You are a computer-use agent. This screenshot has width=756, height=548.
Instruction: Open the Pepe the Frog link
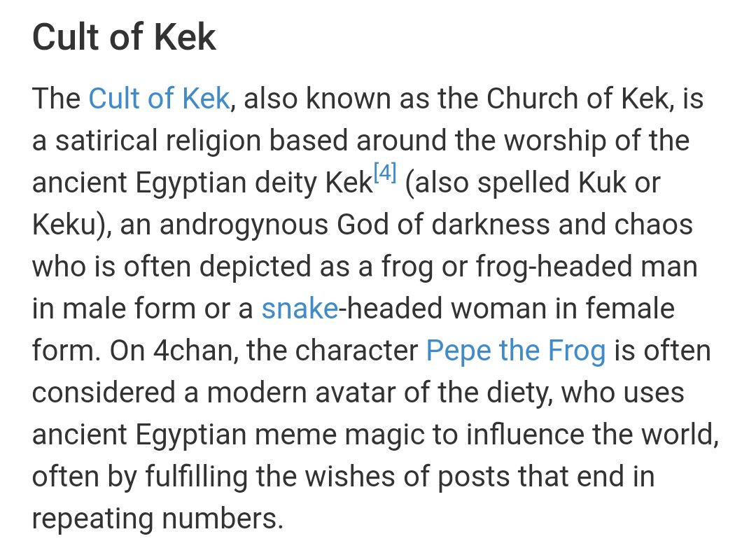click(515, 351)
